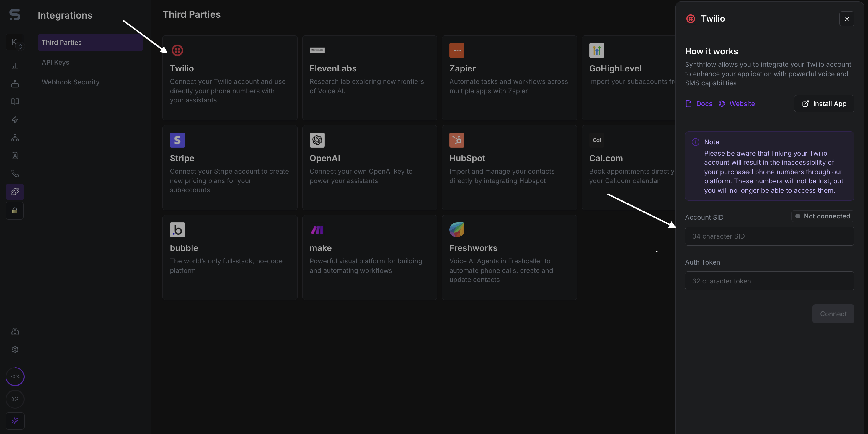Click the 70% usage progress ring
Screen dimensions: 868x434
pos(15,376)
